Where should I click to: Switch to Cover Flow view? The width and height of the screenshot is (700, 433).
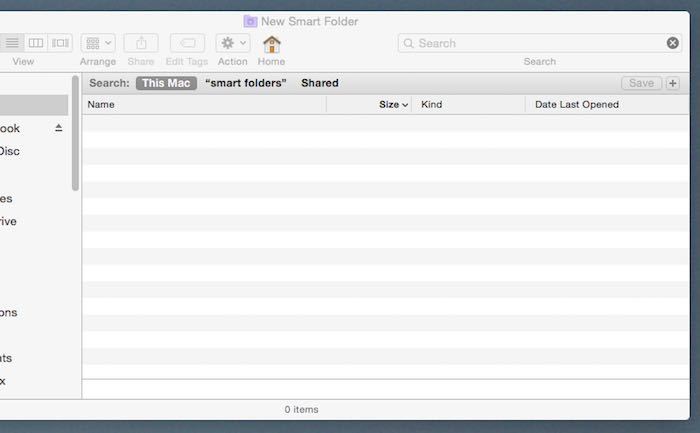(60, 43)
